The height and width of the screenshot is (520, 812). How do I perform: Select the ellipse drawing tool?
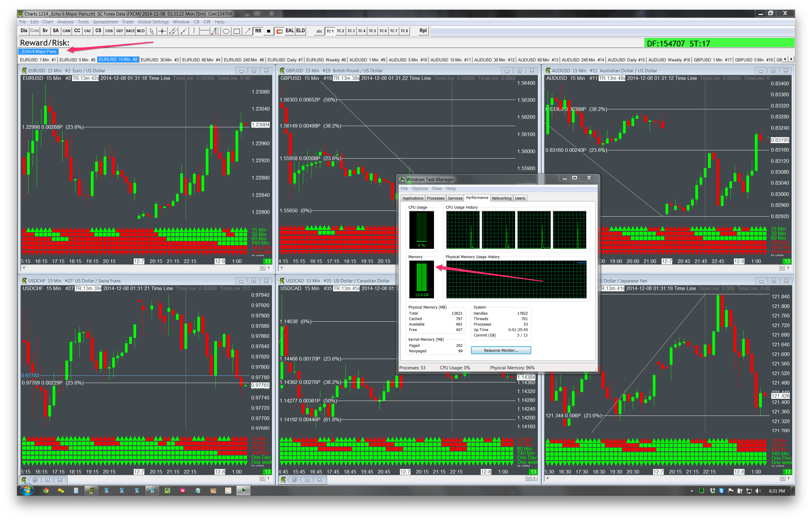[226, 31]
